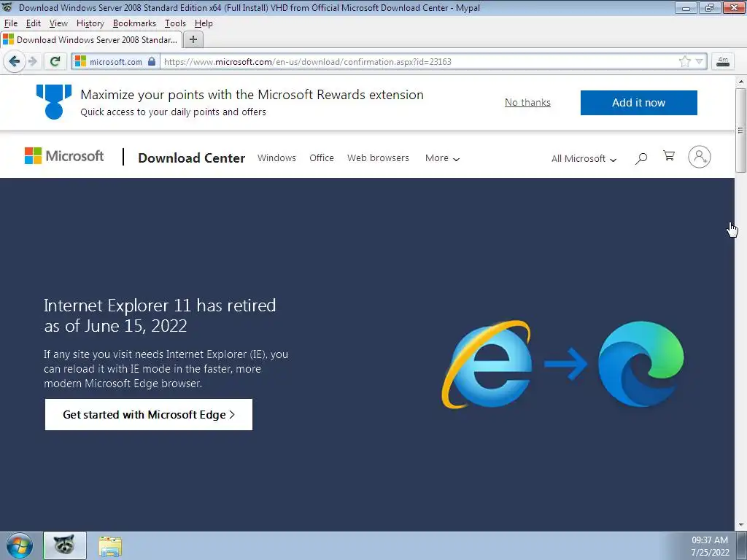Open the Windows Explorer taskbar icon
The image size is (747, 560).
(111, 546)
